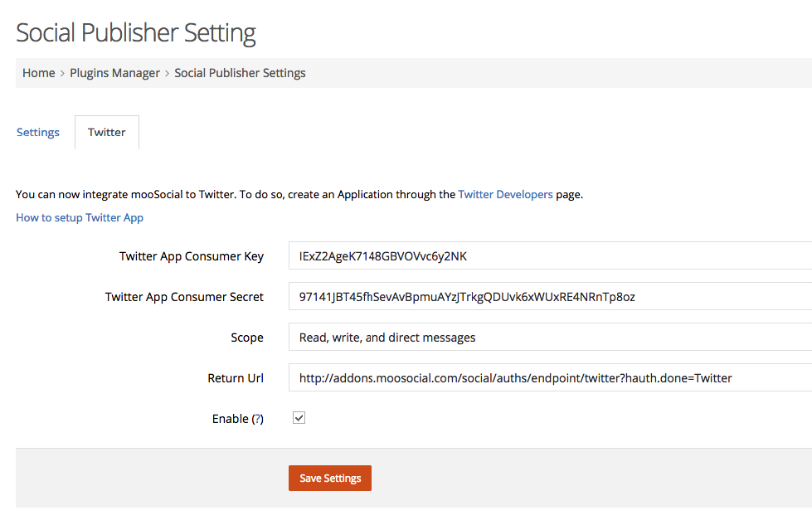
Task: Click the Twitter App Consumer Key label
Action: [x=191, y=256]
